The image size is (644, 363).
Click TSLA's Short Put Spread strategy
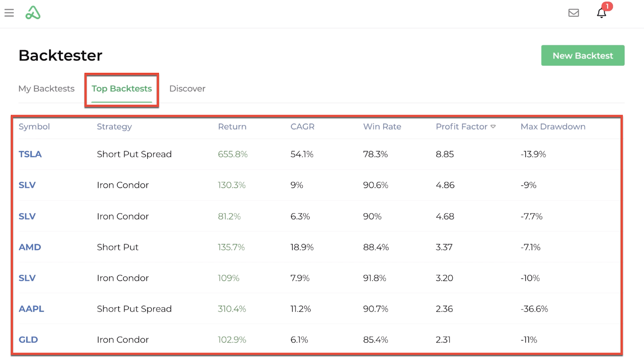tap(134, 154)
